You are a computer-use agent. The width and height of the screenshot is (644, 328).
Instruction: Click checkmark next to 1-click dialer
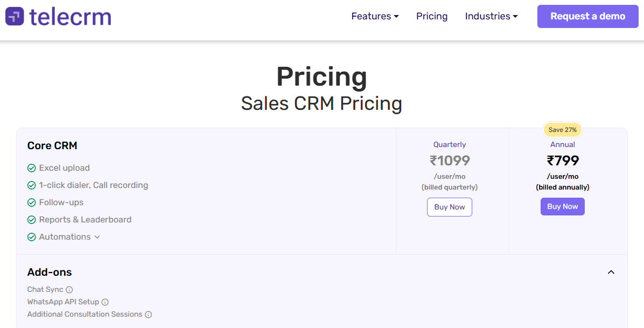pyautogui.click(x=32, y=185)
